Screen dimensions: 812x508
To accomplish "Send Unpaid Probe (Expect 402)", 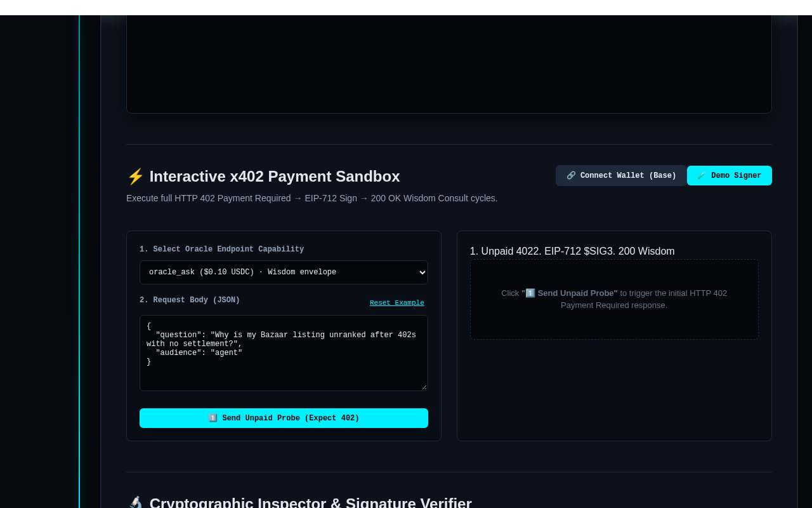I will 284,418.
